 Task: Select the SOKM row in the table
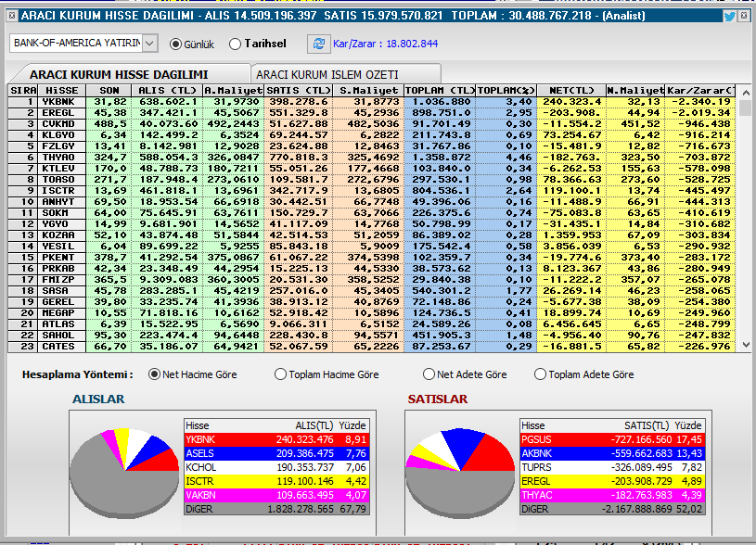372,212
